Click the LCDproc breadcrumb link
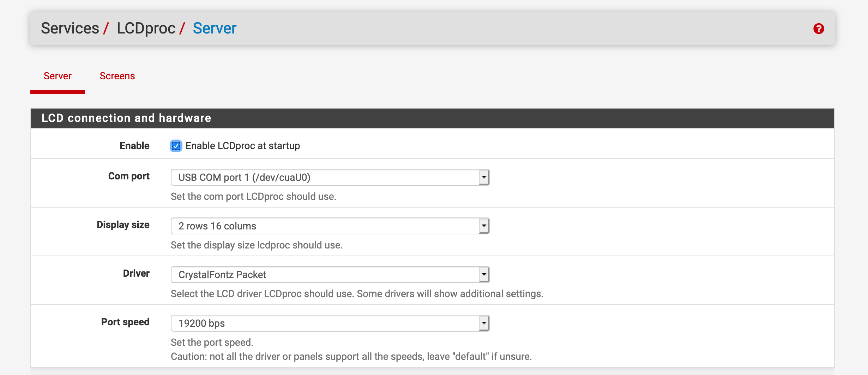 pos(146,28)
